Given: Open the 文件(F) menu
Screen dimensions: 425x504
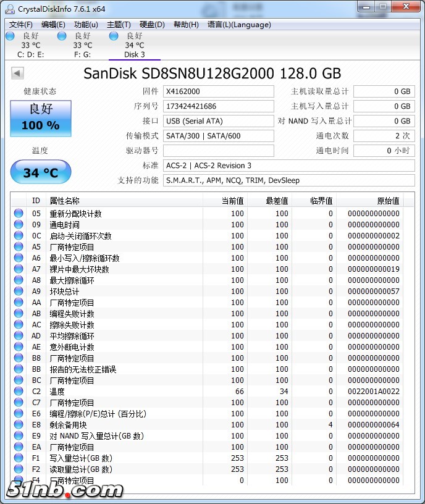Looking at the screenshot, I should click(21, 25).
